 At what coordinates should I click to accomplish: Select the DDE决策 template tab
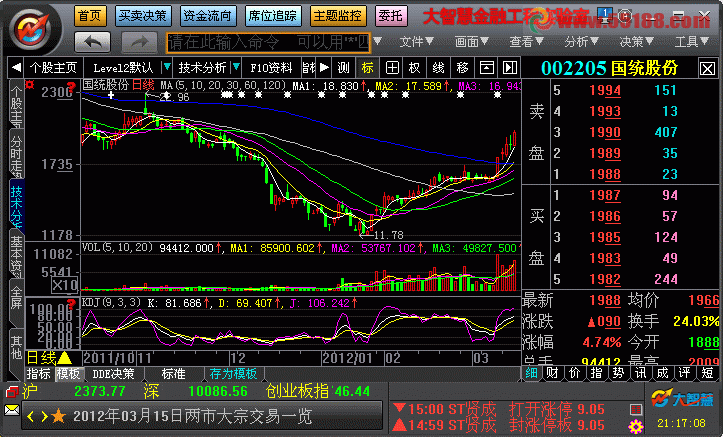tap(113, 374)
